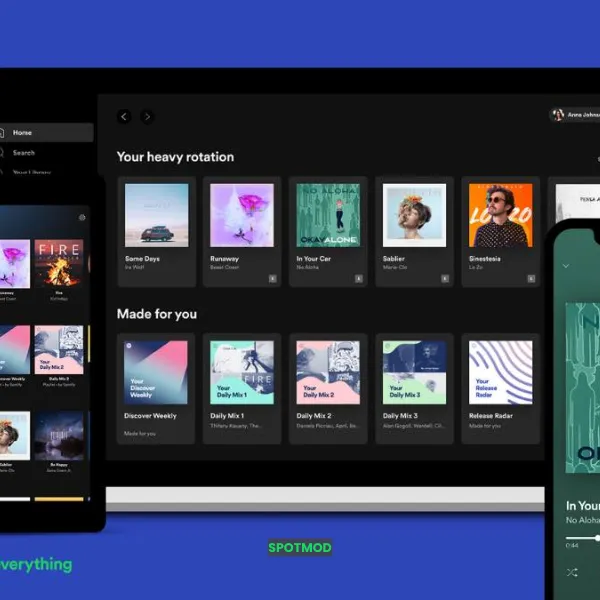Open the Sinestesia album card
This screenshot has height=600, width=600.
coord(501,231)
